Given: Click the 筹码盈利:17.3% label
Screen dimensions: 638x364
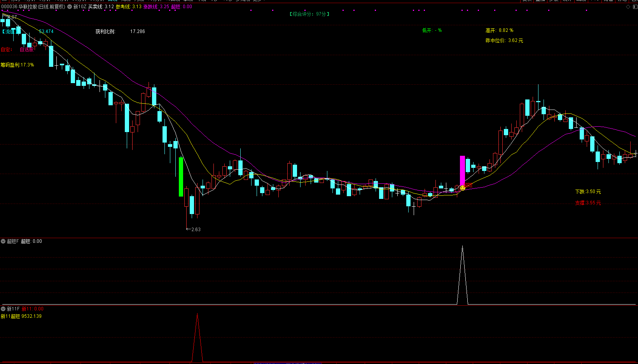Looking at the screenshot, I should (17, 65).
